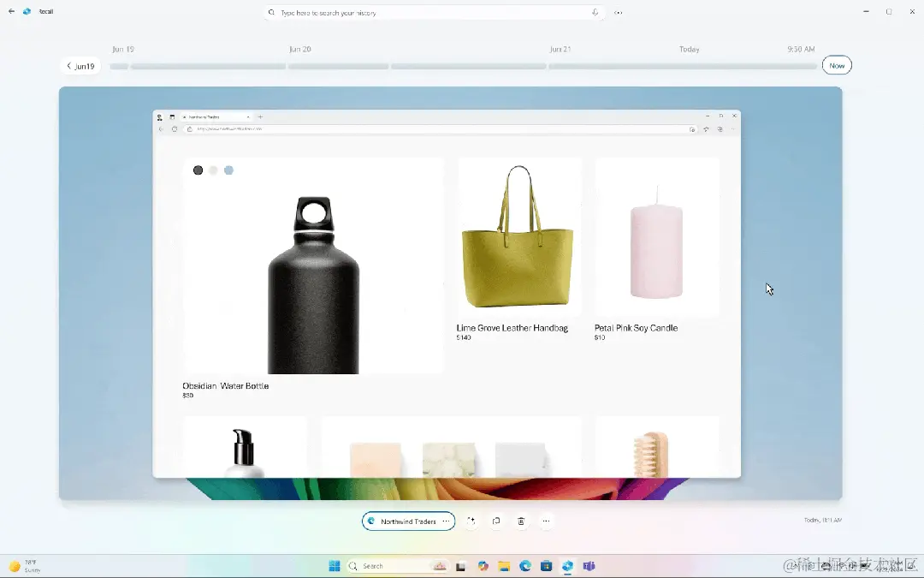Select the black color swatch for bottle
The width and height of the screenshot is (924, 578).
(x=198, y=170)
